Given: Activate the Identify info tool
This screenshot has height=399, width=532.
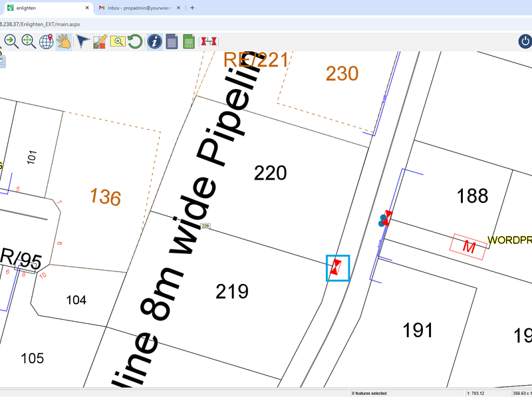Looking at the screenshot, I should pyautogui.click(x=154, y=41).
